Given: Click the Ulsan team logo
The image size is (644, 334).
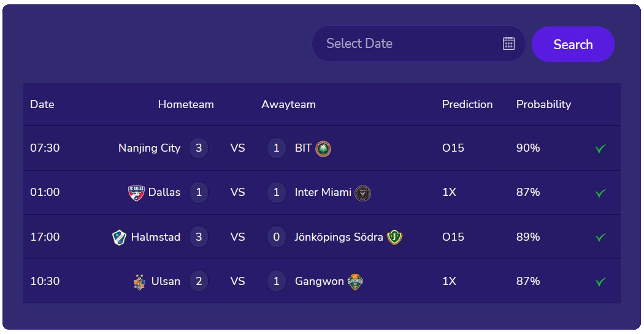Looking at the screenshot, I should click(x=139, y=281).
